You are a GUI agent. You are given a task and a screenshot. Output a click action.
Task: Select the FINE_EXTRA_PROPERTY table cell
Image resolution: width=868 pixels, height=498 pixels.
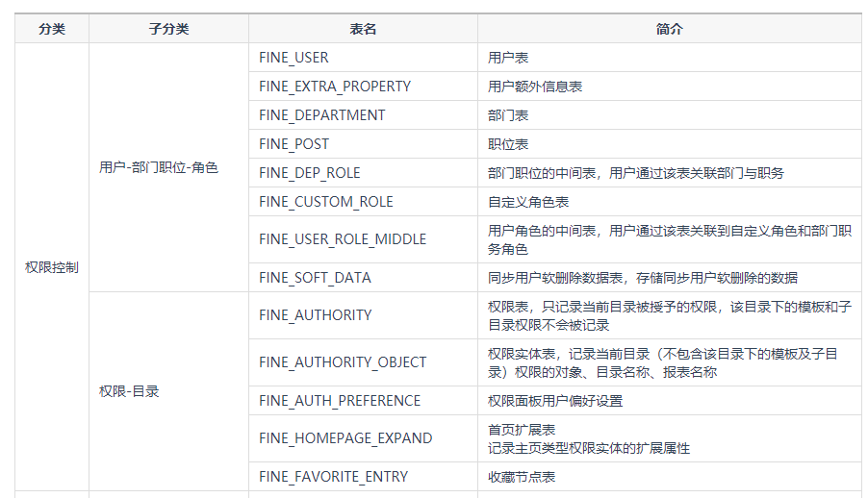coord(335,87)
